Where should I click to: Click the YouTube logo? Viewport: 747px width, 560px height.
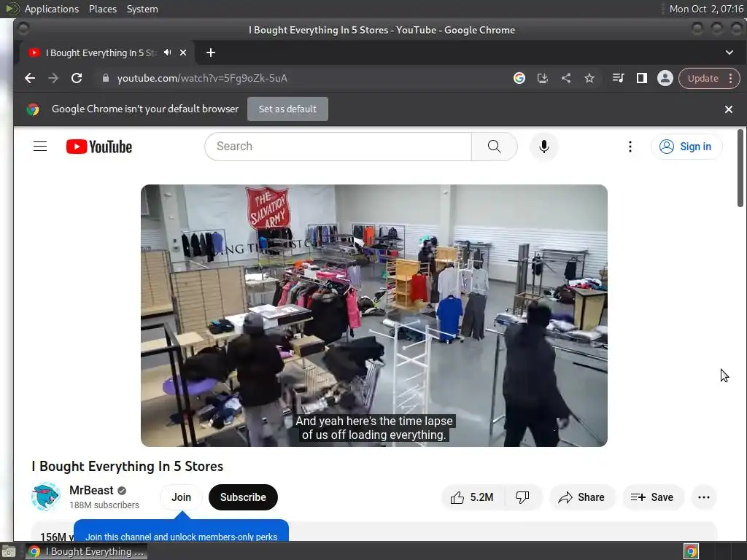(99, 147)
